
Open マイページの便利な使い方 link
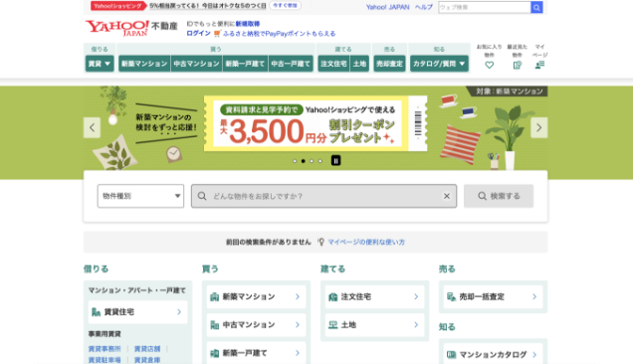[366, 242]
